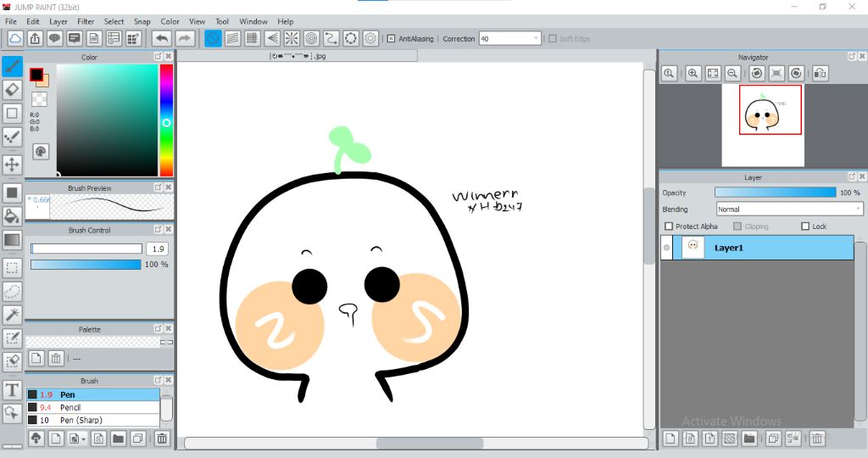Enable radial snap
Screen dimensions: 868x458
292,39
